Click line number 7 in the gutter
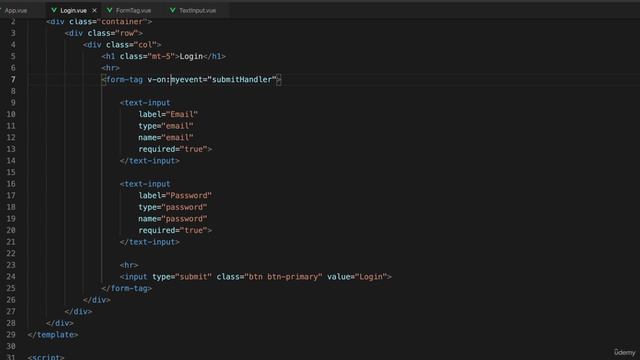640x360 pixels. [13, 79]
